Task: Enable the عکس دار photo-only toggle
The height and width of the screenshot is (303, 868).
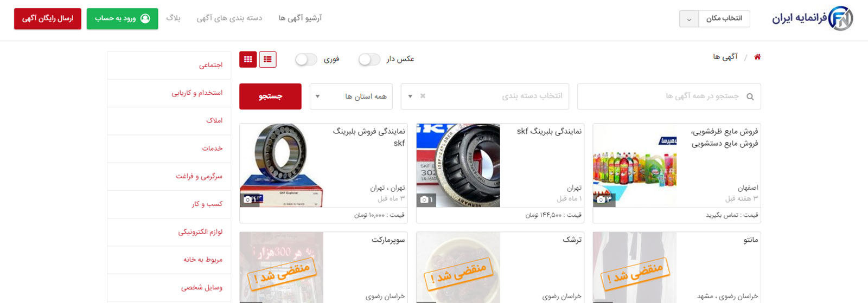Action: click(369, 59)
